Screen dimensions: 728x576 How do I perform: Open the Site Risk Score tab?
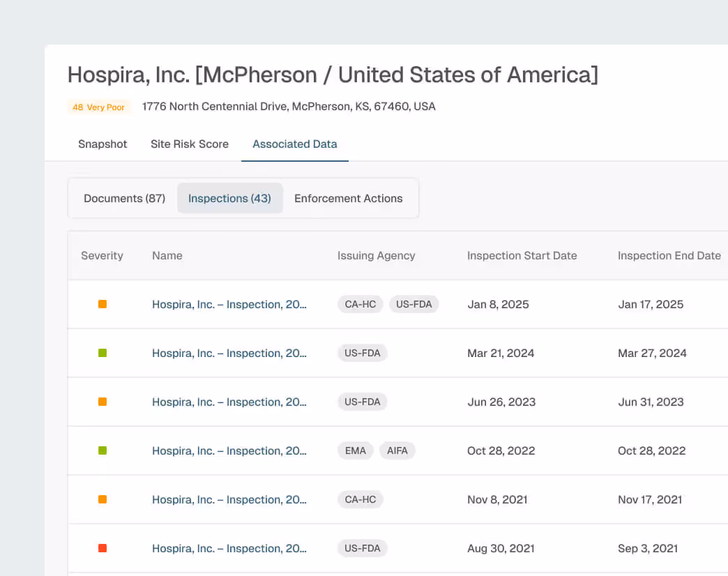(x=190, y=144)
